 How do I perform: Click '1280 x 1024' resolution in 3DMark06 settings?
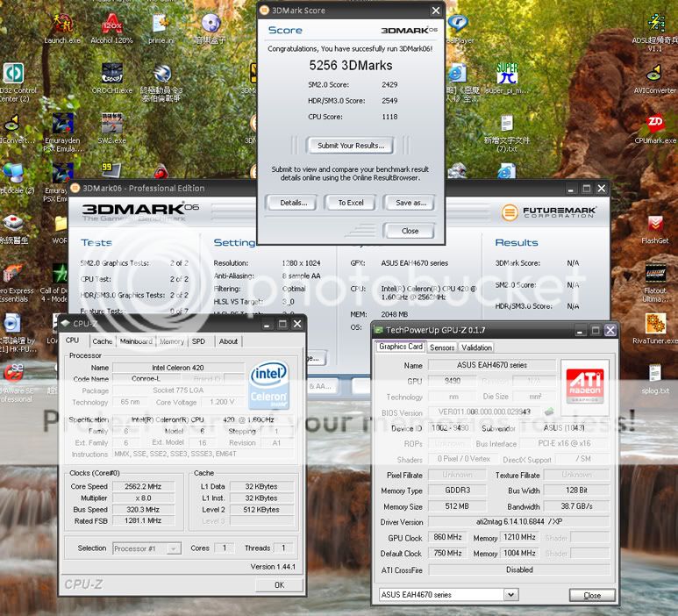pos(301,263)
